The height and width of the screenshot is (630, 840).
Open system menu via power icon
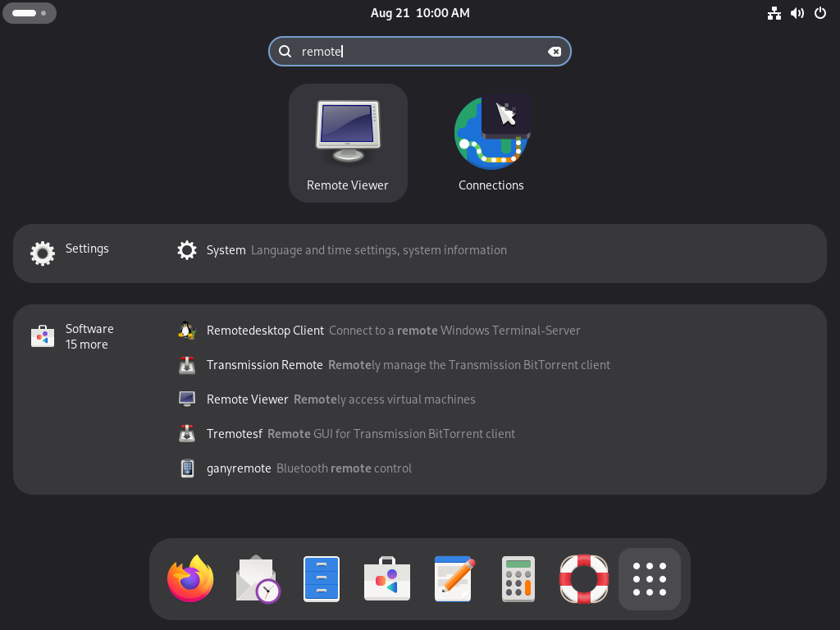(x=819, y=13)
